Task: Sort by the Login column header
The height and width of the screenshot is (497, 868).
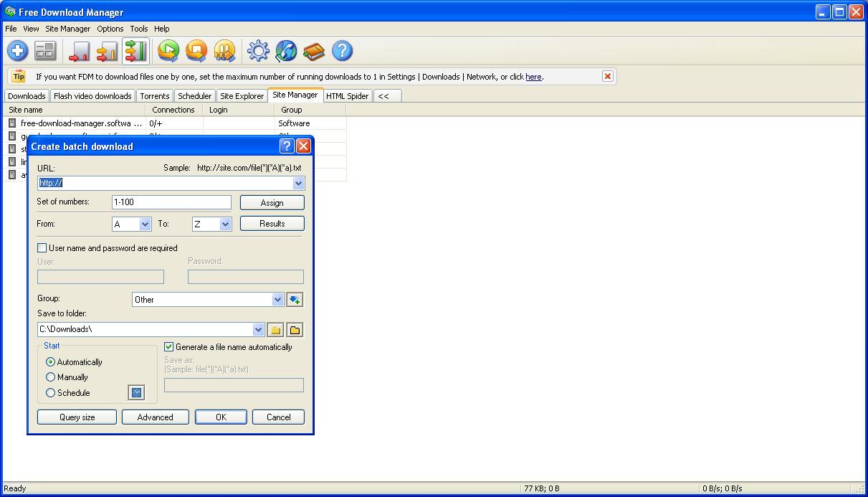Action: tap(239, 110)
